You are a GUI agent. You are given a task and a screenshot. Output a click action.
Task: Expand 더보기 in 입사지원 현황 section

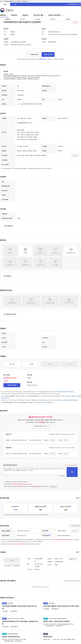[x=78, y=498]
